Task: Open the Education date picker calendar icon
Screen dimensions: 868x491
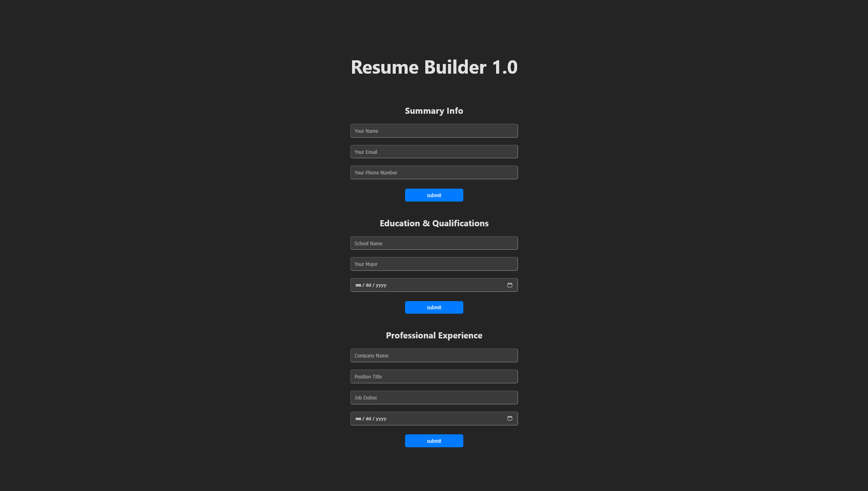Action: coord(509,285)
